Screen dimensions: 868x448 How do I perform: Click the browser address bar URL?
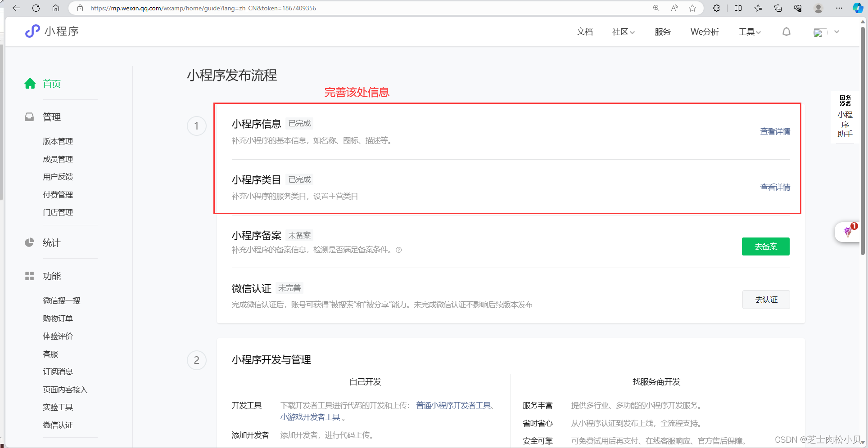[203, 8]
